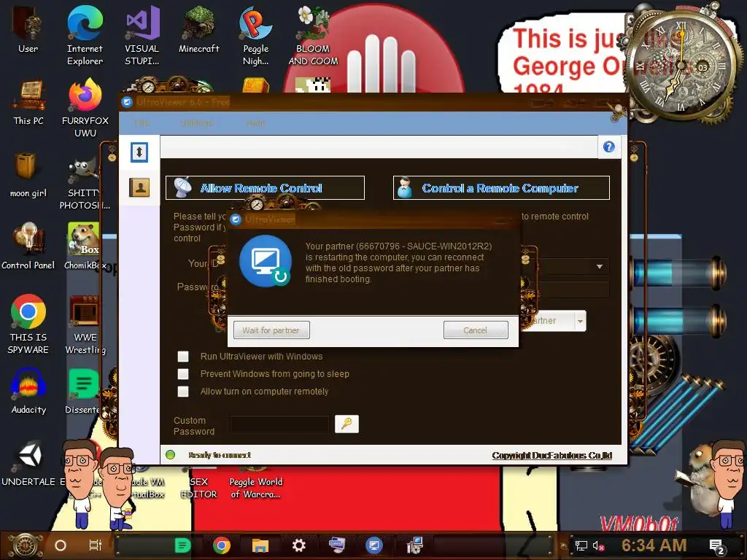
Task: Click the key icon next to Custom Password
Action: click(347, 424)
